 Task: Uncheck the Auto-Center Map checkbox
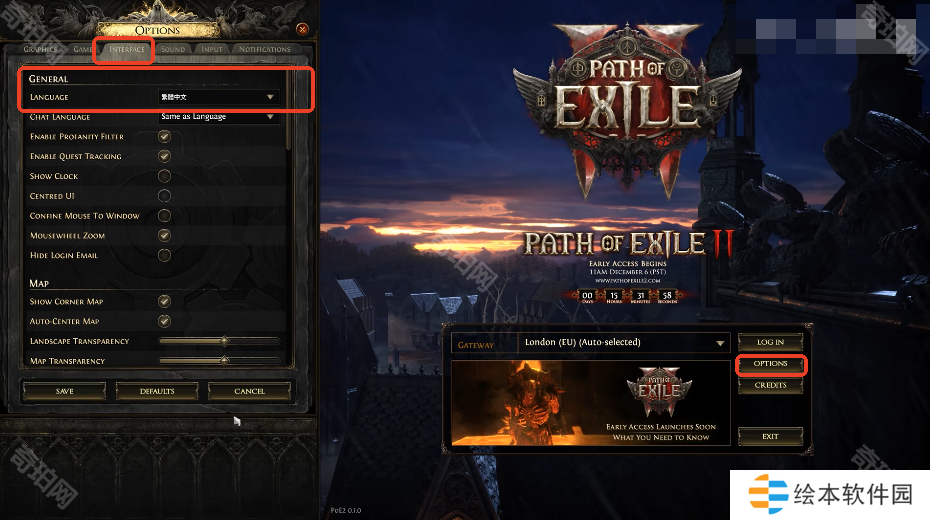(x=164, y=321)
